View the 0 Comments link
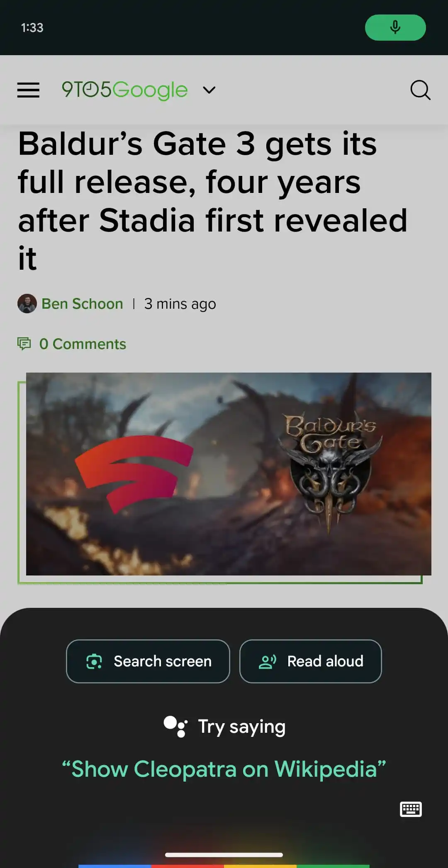 [x=83, y=344]
